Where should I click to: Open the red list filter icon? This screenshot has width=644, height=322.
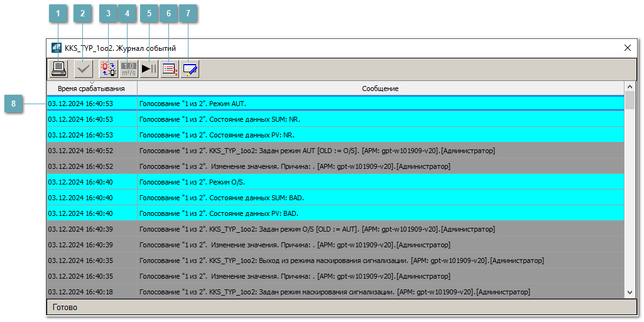170,69
